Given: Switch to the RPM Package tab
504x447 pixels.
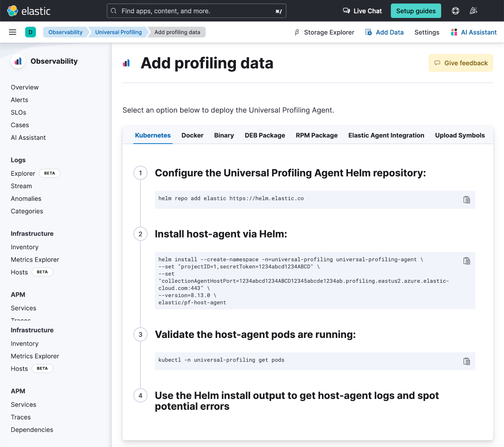Looking at the screenshot, I should [x=317, y=135].
